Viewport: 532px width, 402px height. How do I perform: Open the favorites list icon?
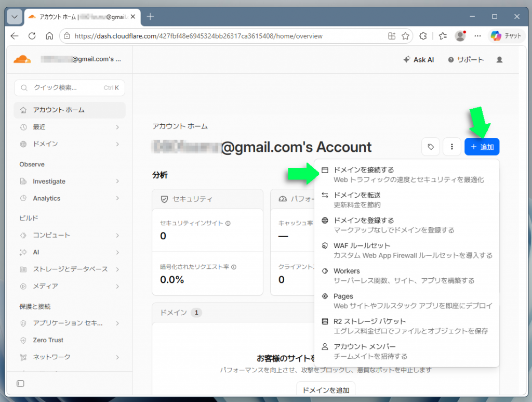(x=443, y=36)
